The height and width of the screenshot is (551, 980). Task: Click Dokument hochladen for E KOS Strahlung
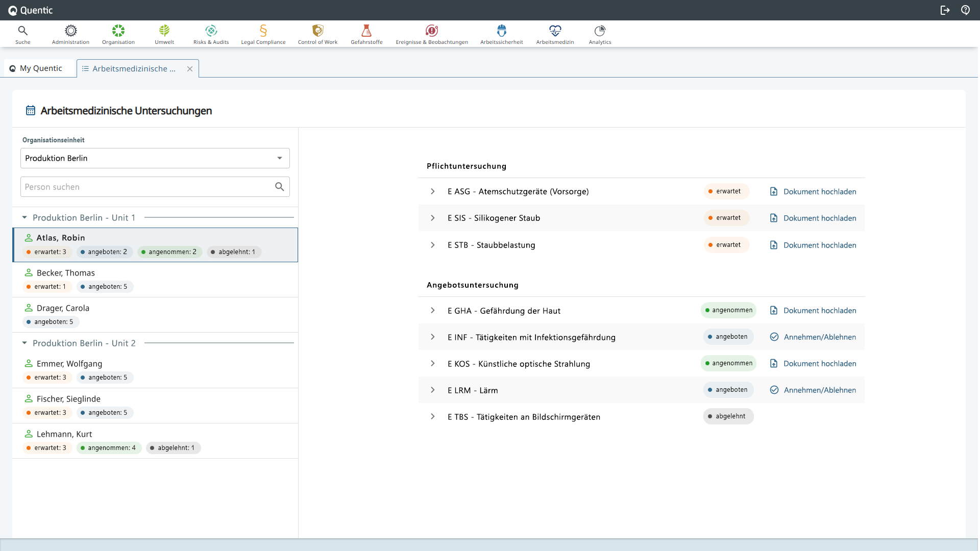coord(813,363)
